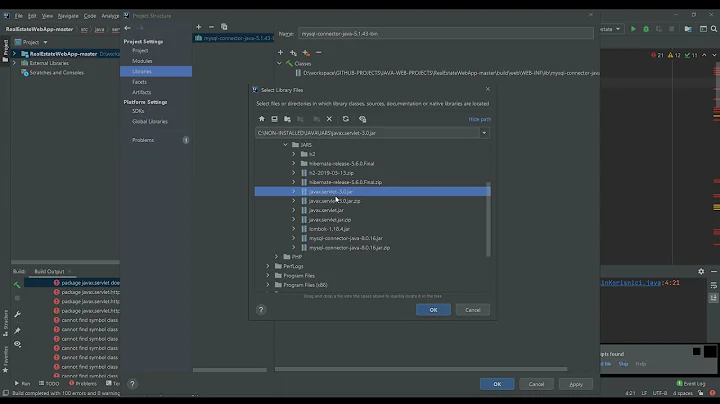Screen dimensions: 720x404
Task: Click Cancel in Project Structure dialog
Action: [536, 384]
